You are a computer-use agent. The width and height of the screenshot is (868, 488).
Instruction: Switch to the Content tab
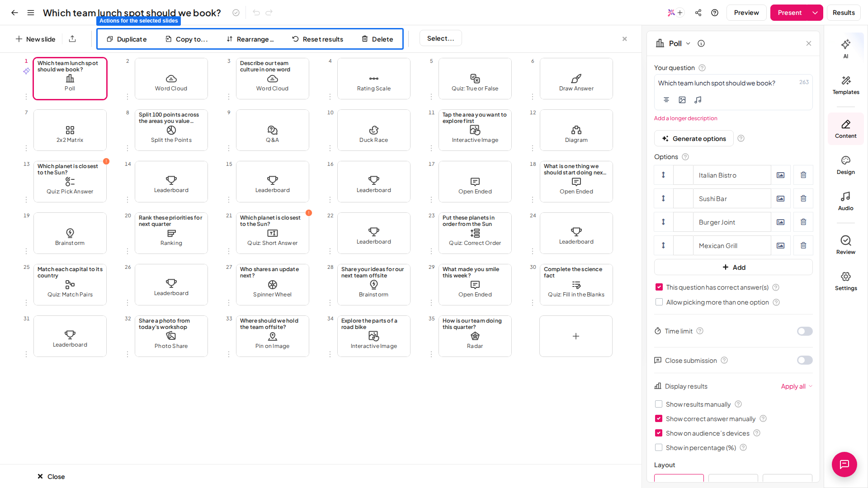(x=846, y=129)
